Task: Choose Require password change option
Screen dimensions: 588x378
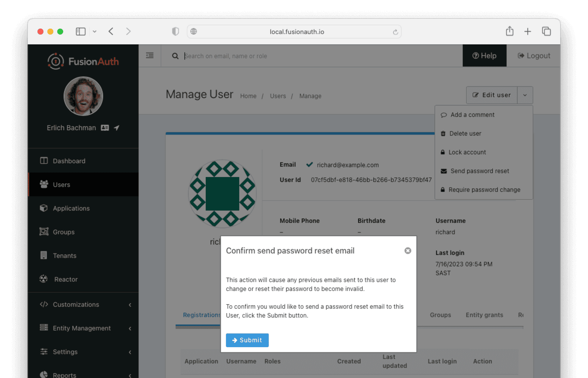Action: [x=484, y=190]
